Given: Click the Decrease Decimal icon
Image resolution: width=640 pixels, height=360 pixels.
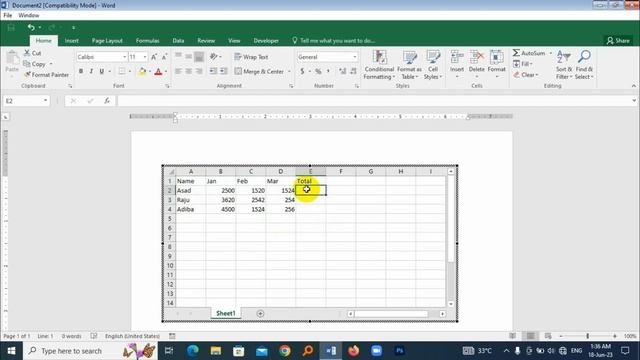Looking at the screenshot, I should 353,71.
